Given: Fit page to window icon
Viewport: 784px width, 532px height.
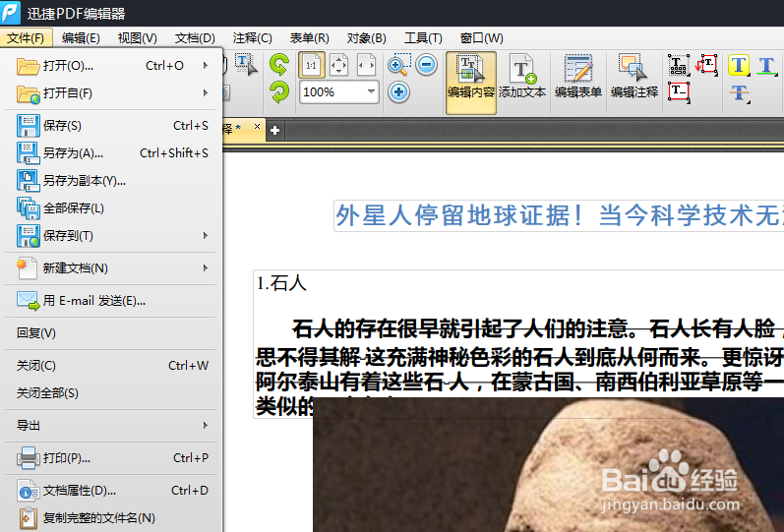Looking at the screenshot, I should click(x=338, y=65).
